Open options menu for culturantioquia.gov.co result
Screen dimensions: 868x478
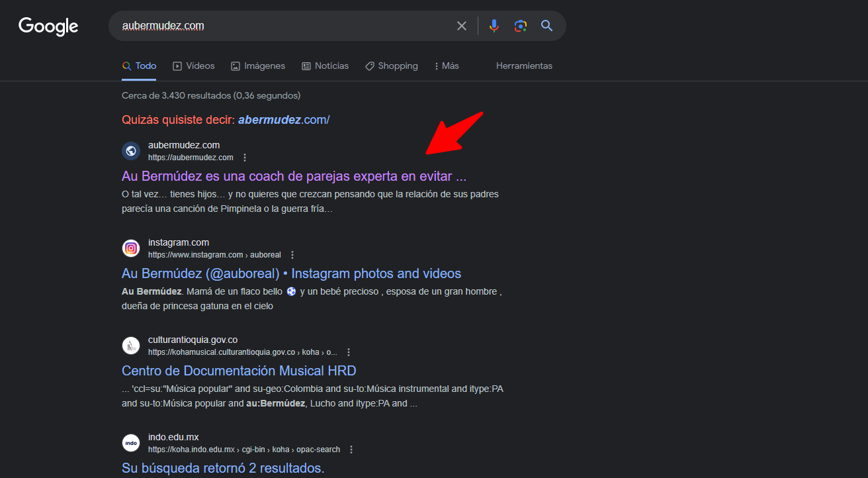pyautogui.click(x=349, y=352)
